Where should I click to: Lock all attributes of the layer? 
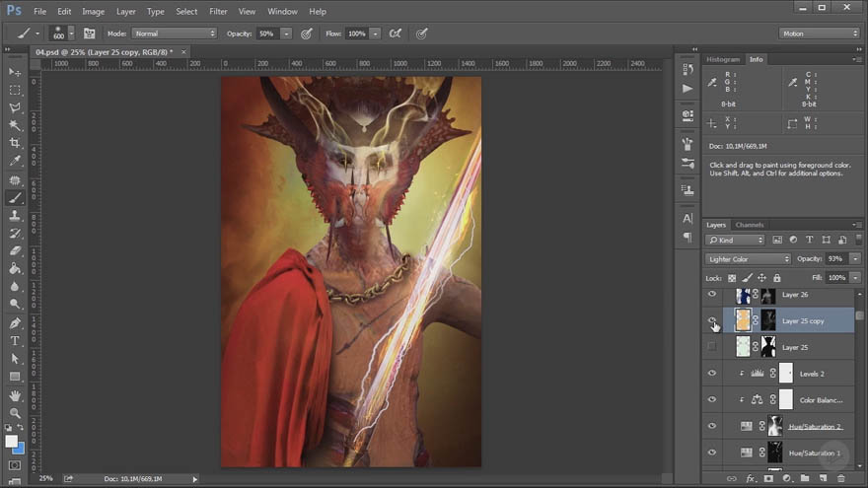coord(776,278)
